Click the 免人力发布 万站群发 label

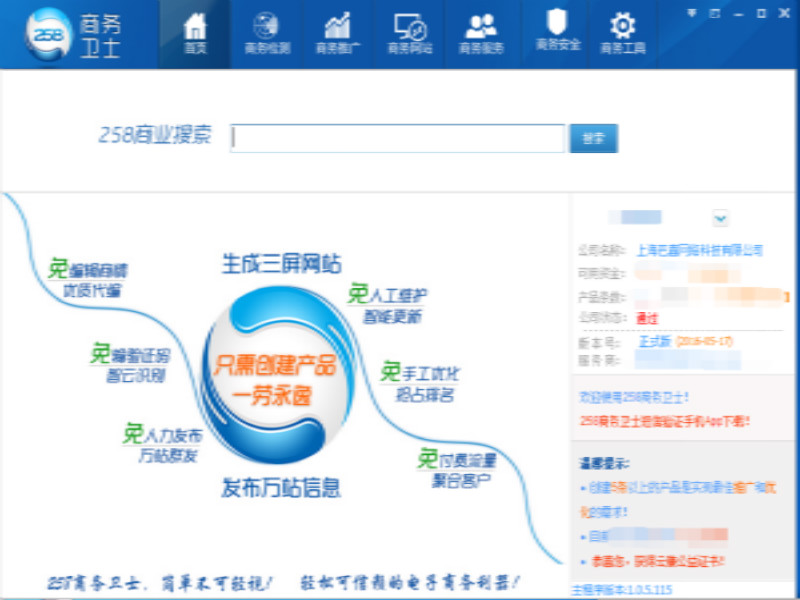pos(163,442)
